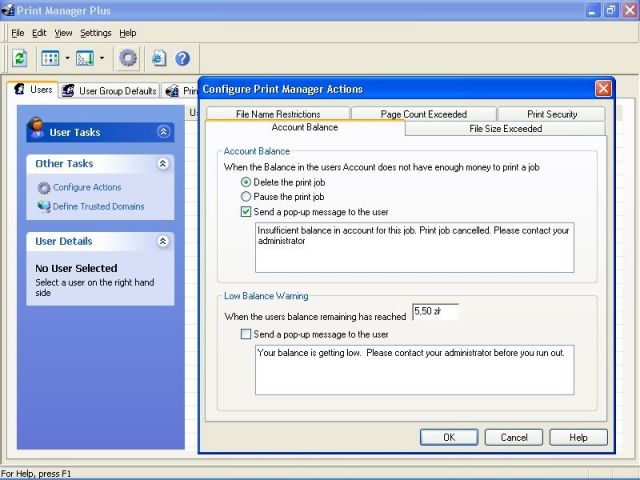
Task: Open the Print Security tab
Action: [552, 114]
